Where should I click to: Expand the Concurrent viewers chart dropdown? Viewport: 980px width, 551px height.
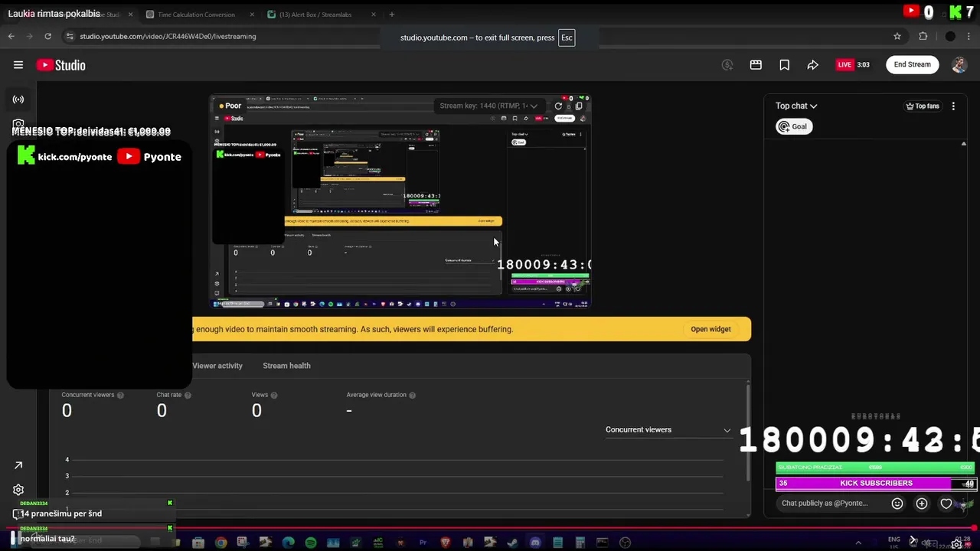pos(668,429)
